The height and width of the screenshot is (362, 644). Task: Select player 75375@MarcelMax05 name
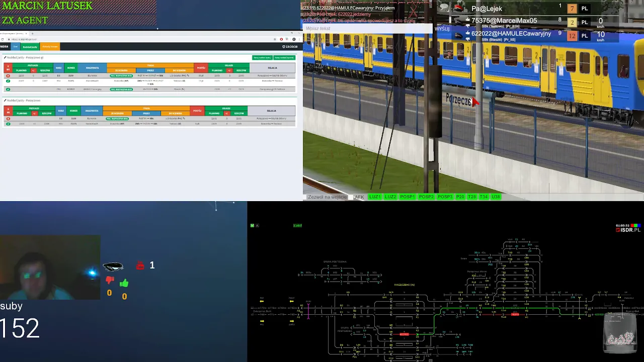click(504, 21)
